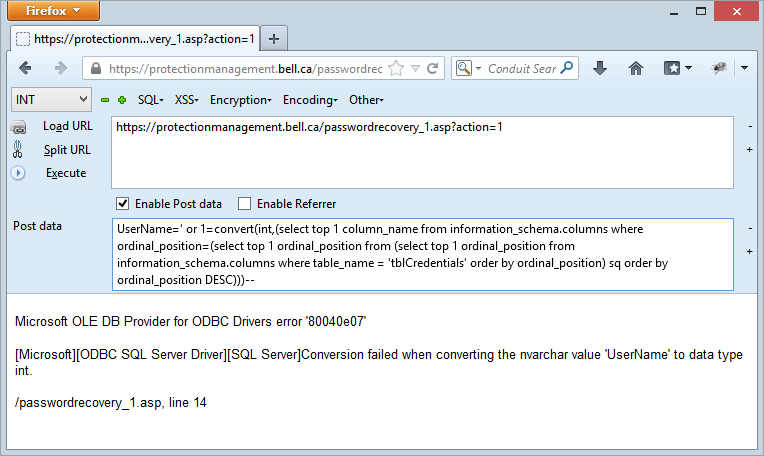Click inside the Post data text box

pyautogui.click(x=422, y=254)
